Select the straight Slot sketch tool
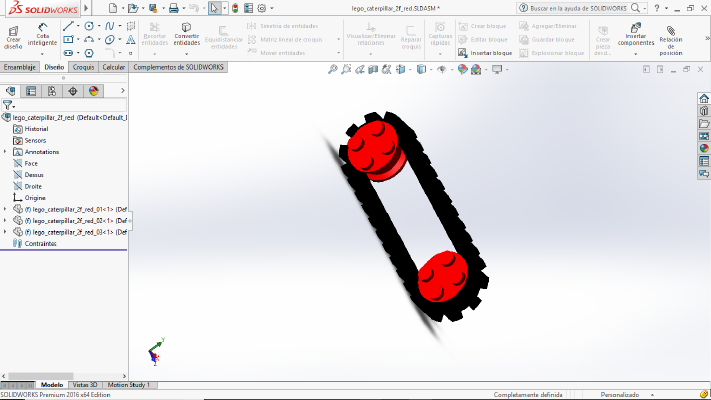 (x=68, y=53)
